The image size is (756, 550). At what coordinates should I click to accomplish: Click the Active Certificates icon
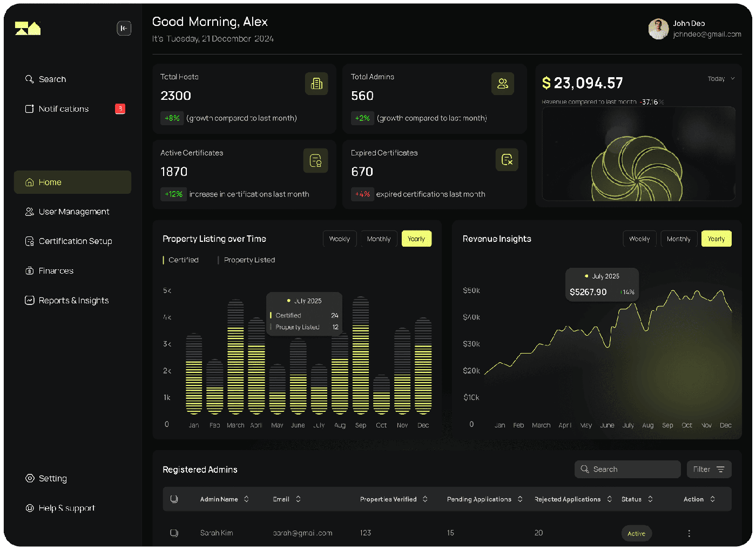tap(316, 160)
